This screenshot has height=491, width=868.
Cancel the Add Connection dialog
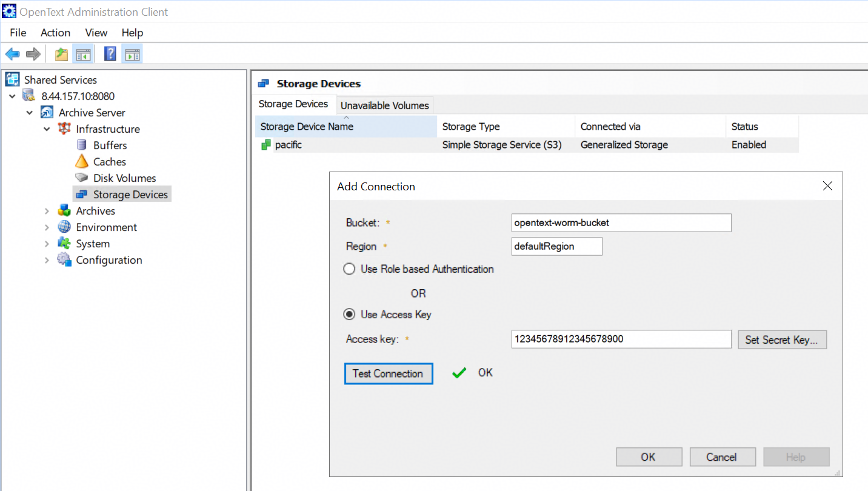click(722, 457)
